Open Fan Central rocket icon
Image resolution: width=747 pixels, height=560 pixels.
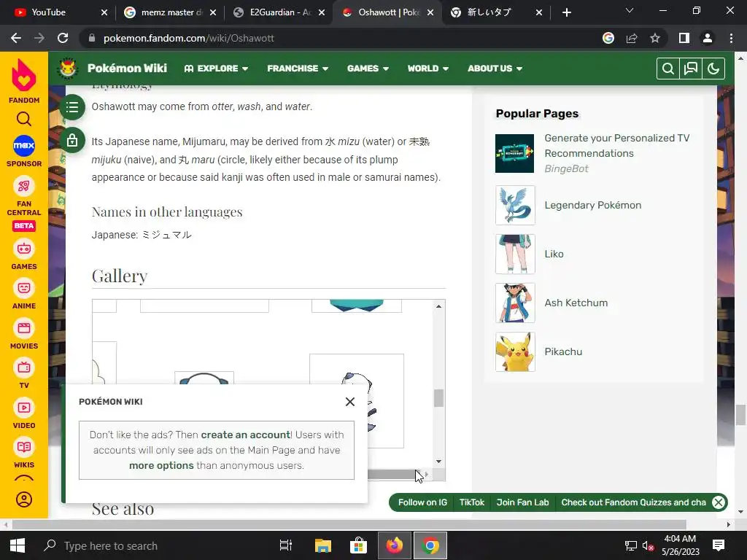(x=24, y=186)
